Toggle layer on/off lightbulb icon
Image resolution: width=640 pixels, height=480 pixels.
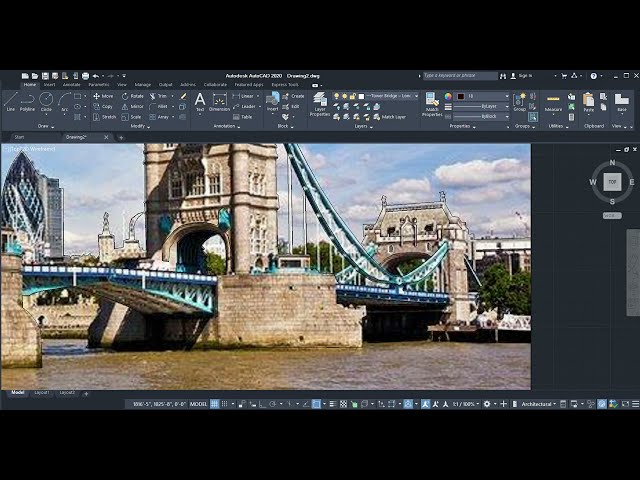336,96
